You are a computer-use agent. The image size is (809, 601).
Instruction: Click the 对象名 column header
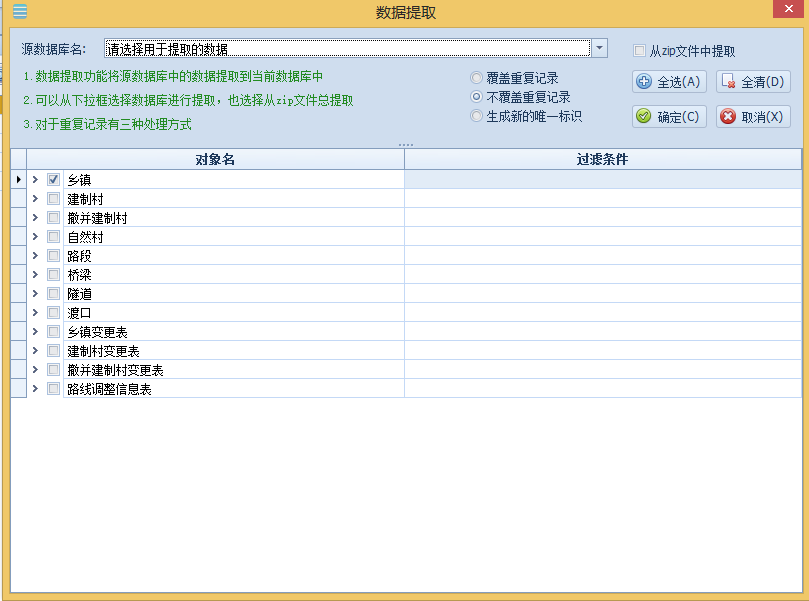tap(215, 159)
